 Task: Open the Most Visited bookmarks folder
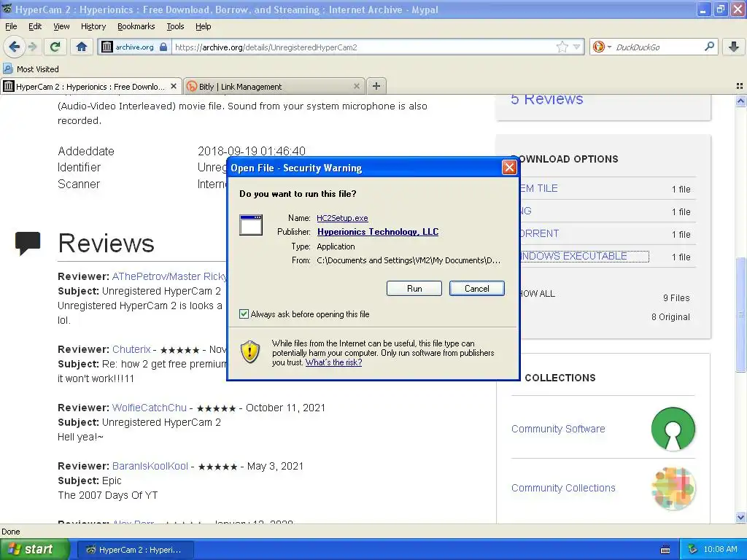click(31, 69)
